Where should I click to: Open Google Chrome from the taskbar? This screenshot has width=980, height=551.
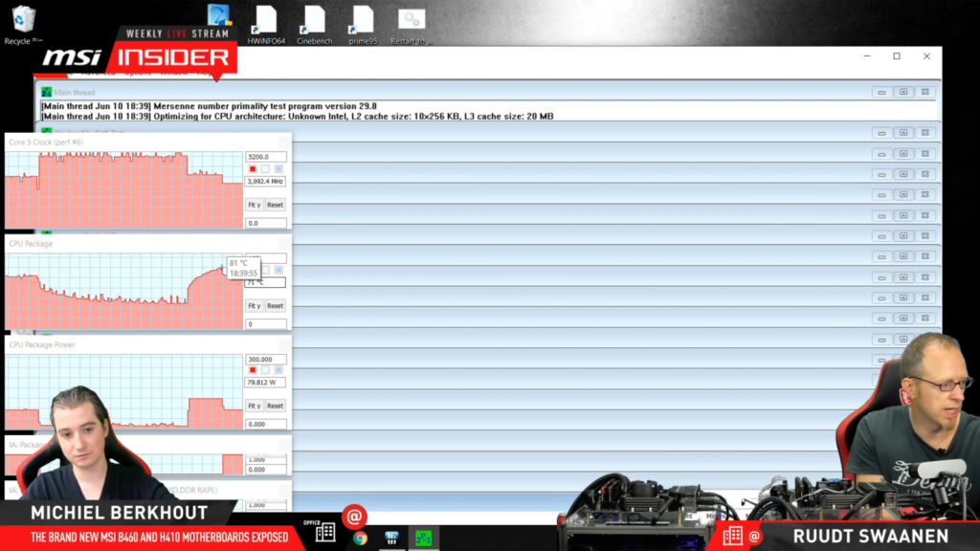(x=360, y=538)
